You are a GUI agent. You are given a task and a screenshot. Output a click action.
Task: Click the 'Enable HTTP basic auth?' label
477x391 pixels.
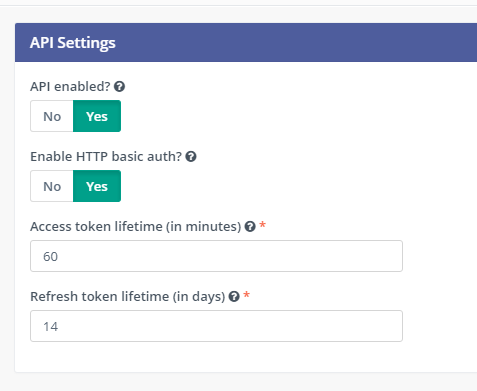click(106, 157)
